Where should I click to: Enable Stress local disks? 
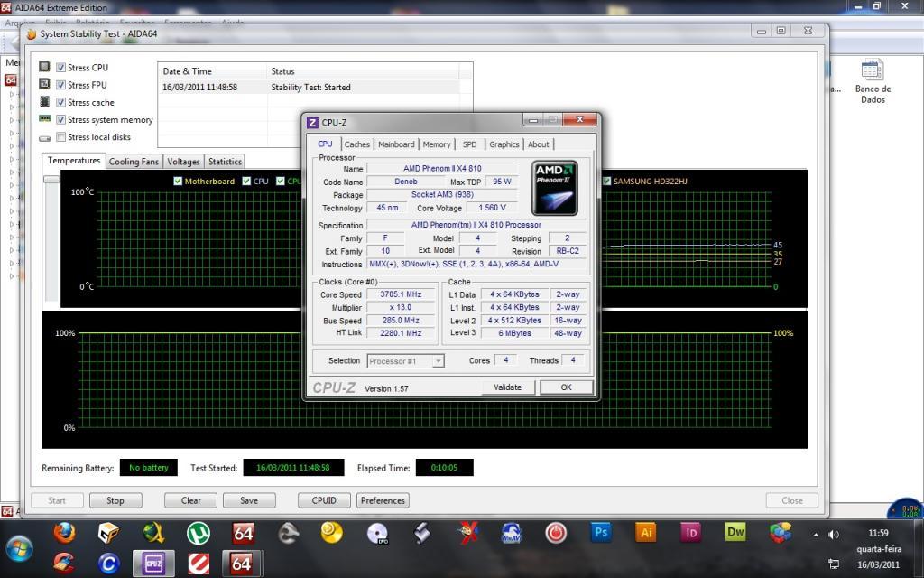(x=60, y=137)
